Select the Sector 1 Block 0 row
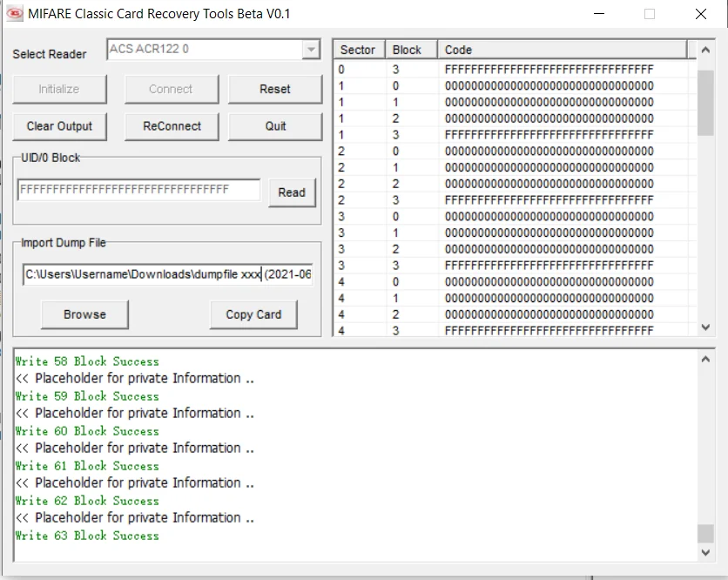This screenshot has width=728, height=580. click(516, 86)
